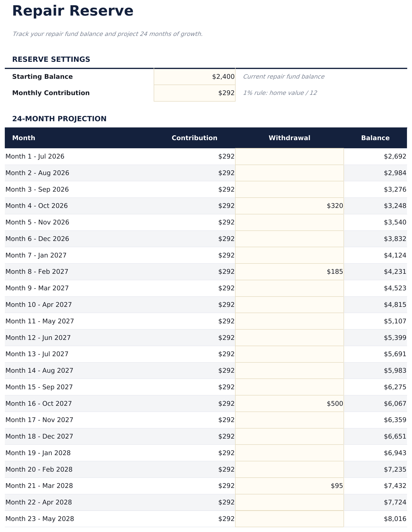Select the Month 23 withdrawal cell
The image size is (412, 532).
[289, 519]
